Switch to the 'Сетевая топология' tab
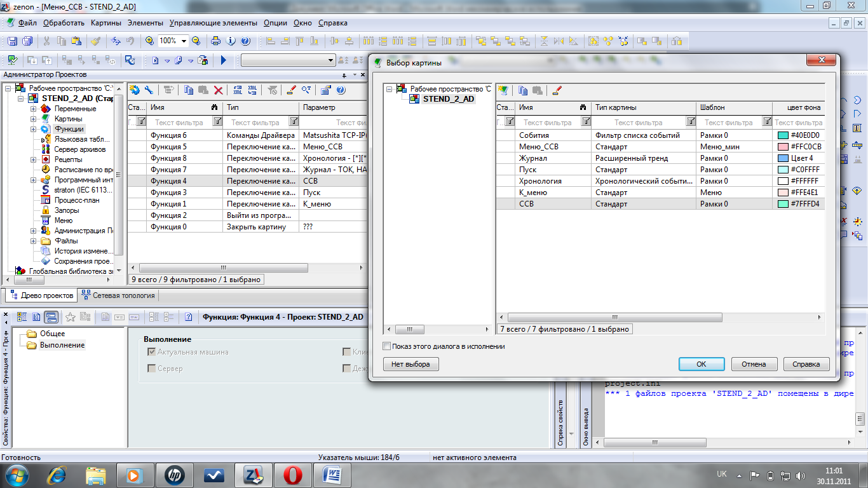Image resolution: width=868 pixels, height=488 pixels. (x=118, y=295)
